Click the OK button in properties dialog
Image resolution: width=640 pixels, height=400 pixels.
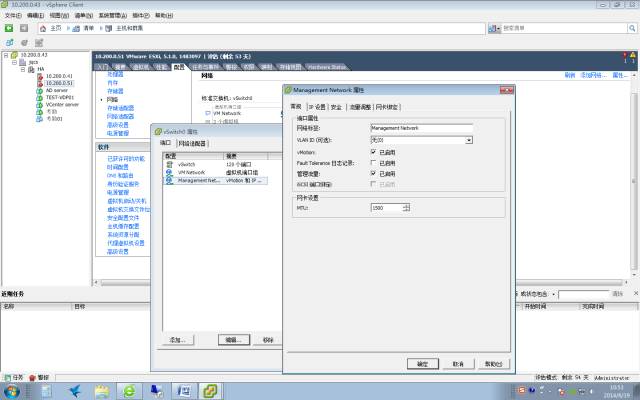[x=423, y=364]
